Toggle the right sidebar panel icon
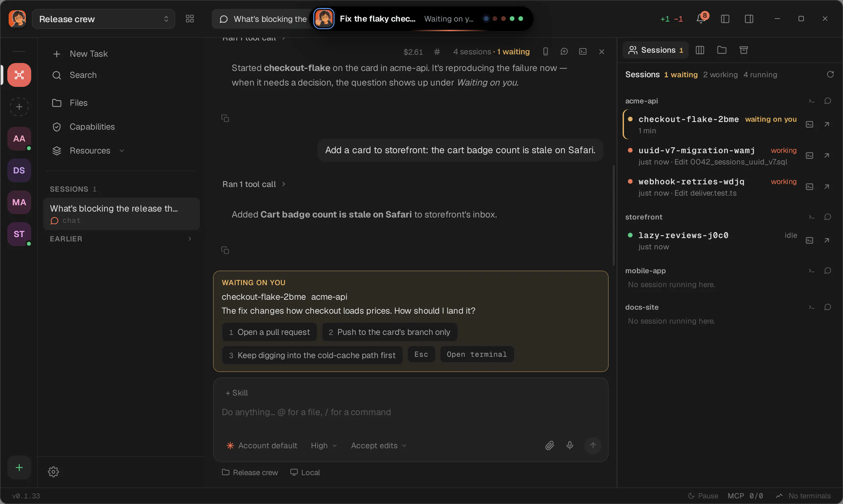 click(x=749, y=19)
